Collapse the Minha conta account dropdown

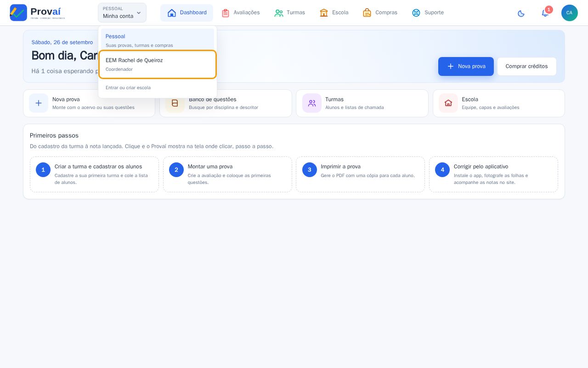122,13
